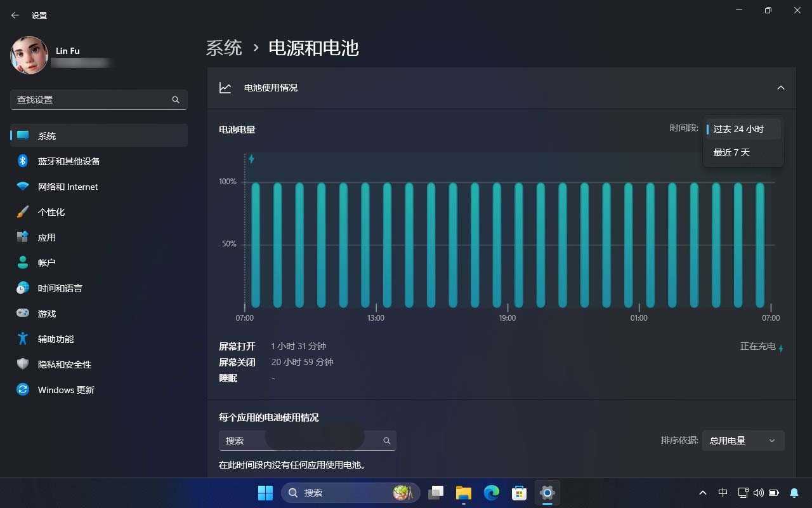Select 蓝牙和其他设备 in the sidebar
This screenshot has height=508, width=812.
pyautogui.click(x=68, y=161)
